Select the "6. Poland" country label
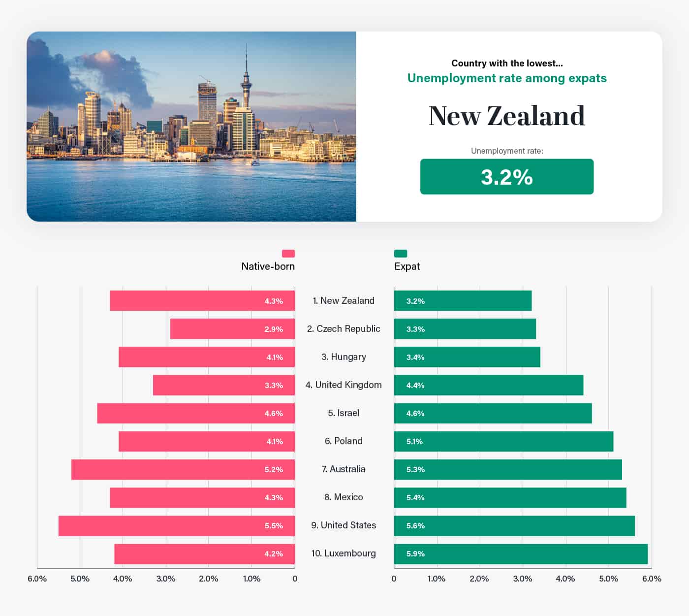The width and height of the screenshot is (689, 616). pyautogui.click(x=344, y=441)
